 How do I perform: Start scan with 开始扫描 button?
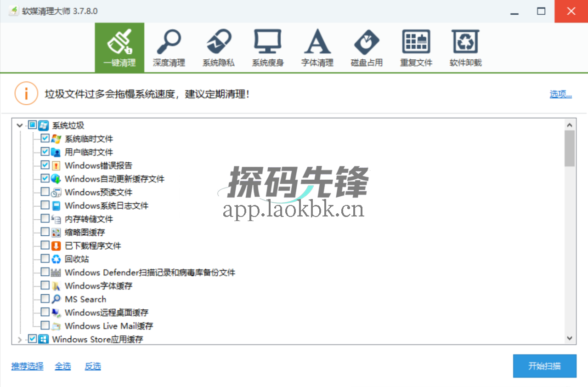pos(544,366)
